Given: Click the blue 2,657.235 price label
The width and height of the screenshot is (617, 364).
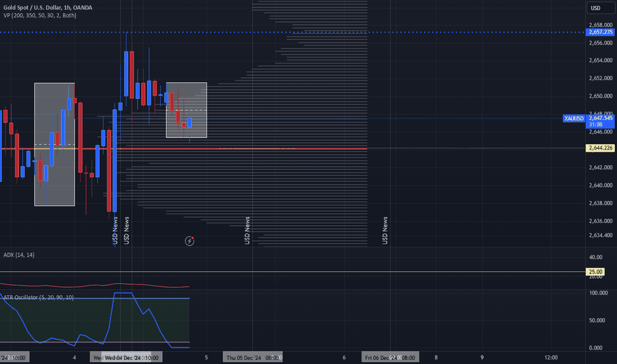Looking at the screenshot, I should tap(600, 32).
